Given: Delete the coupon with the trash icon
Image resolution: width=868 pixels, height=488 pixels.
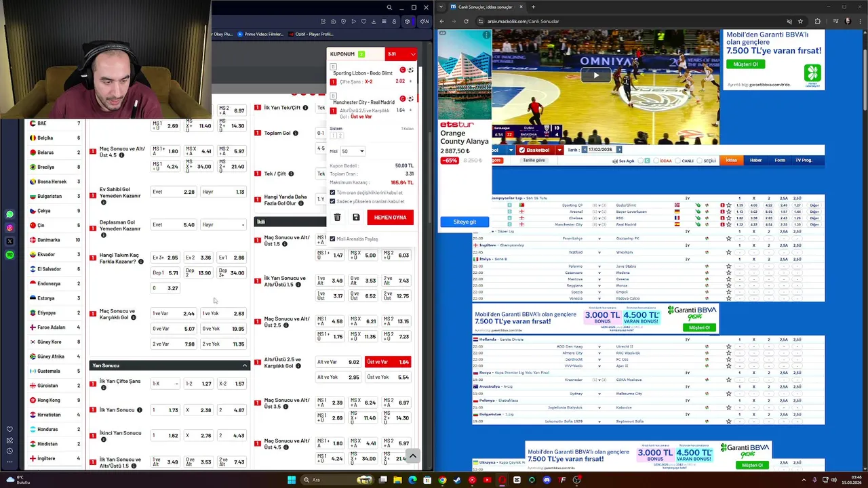Looking at the screenshot, I should pos(337,218).
